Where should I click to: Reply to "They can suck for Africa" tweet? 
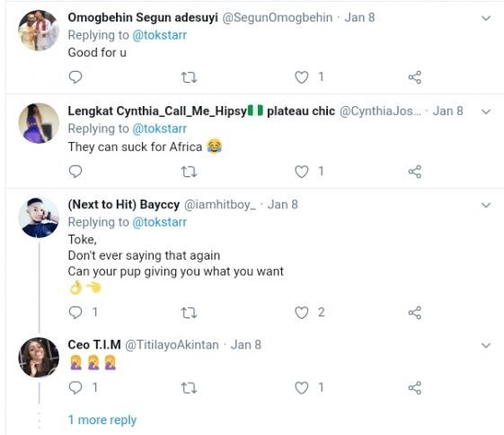click(x=75, y=172)
